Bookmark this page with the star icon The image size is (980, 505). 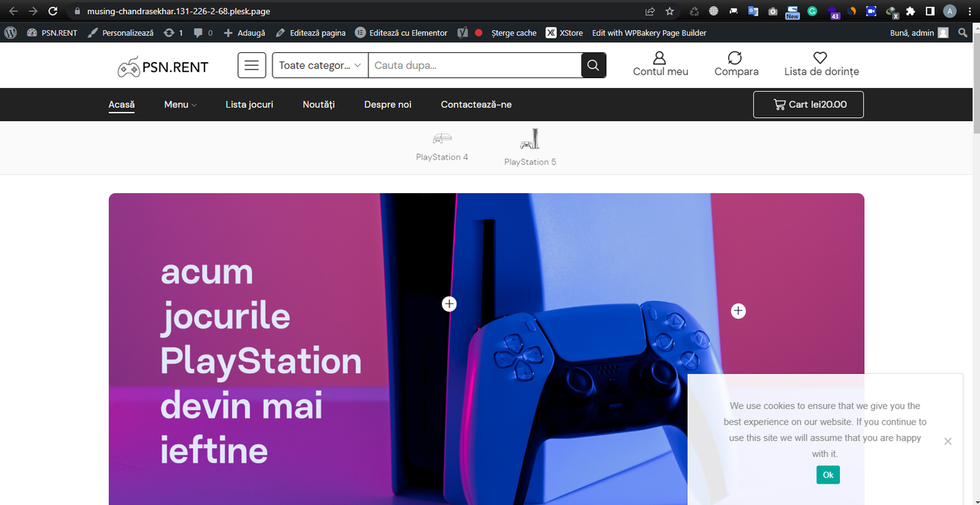coord(670,11)
